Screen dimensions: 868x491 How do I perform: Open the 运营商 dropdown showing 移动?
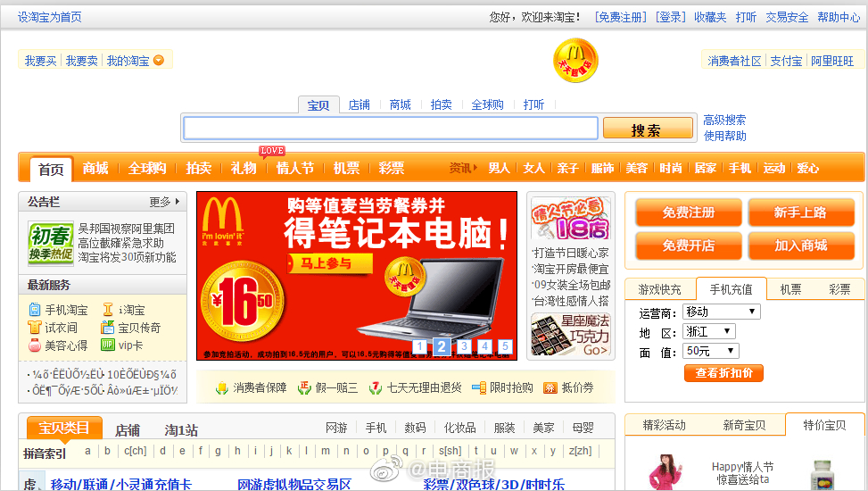pyautogui.click(x=722, y=312)
